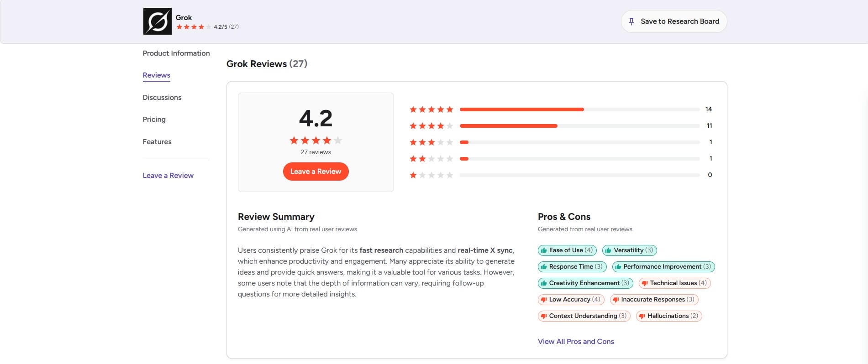Click the large 4.2 rating score
This screenshot has height=364, width=868.
pos(316,119)
